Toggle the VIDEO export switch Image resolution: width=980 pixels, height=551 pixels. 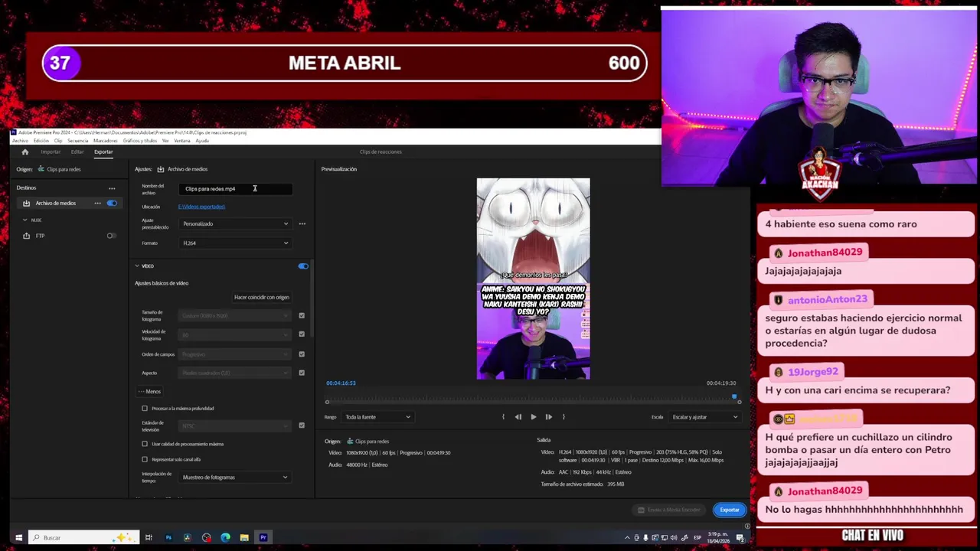[303, 266]
